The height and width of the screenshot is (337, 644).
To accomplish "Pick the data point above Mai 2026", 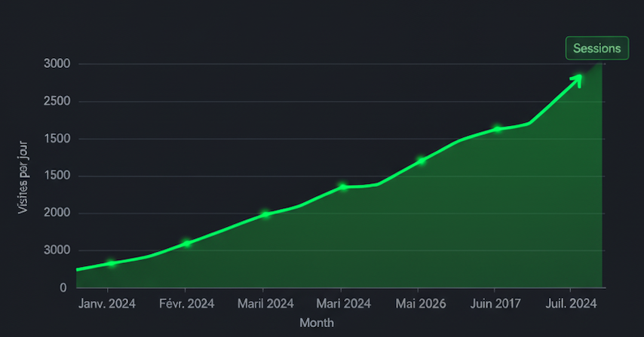I will tap(422, 161).
